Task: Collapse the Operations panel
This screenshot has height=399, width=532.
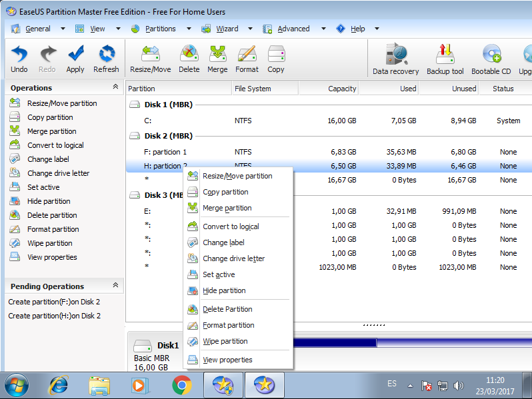Action: click(115, 87)
